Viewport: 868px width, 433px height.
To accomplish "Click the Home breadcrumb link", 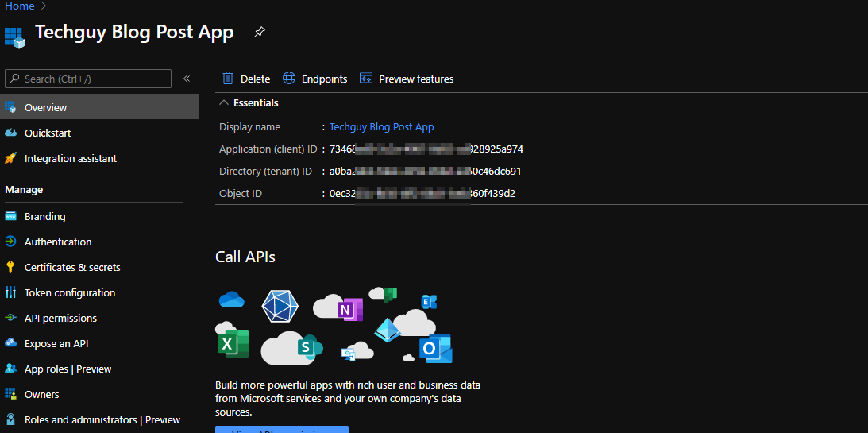I will coord(19,6).
